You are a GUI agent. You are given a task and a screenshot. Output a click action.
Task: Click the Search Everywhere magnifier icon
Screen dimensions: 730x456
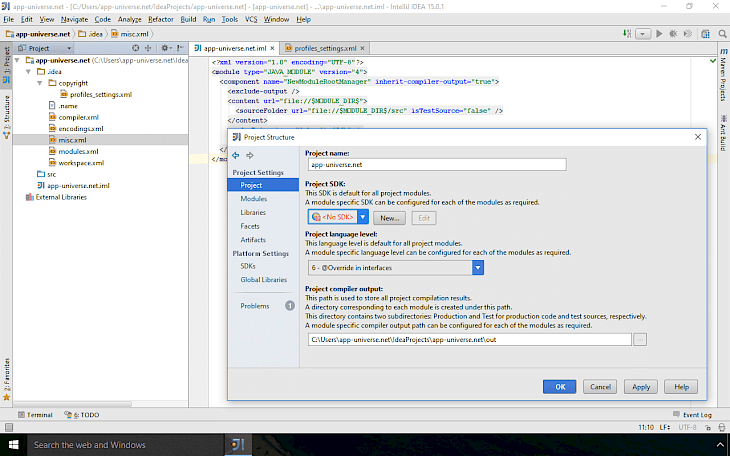[722, 34]
